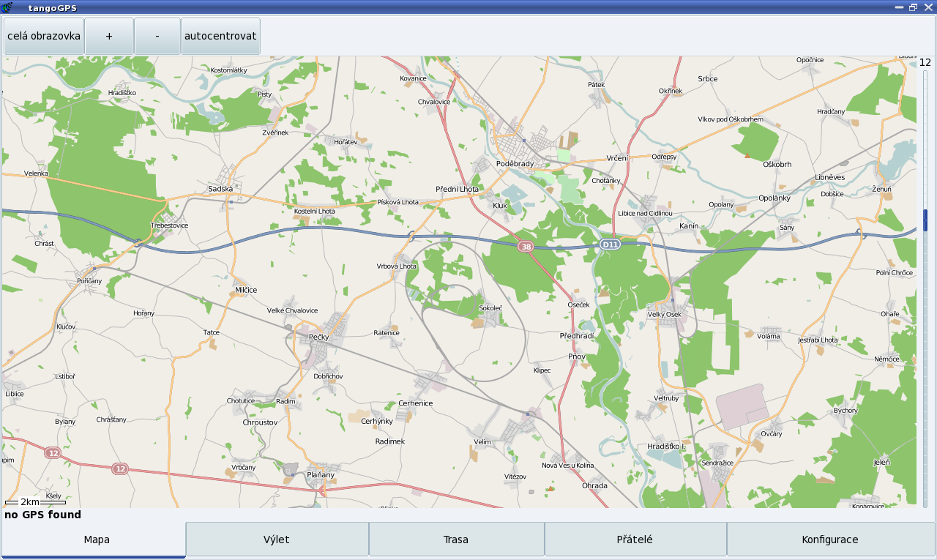Open the Trasa tab
Image resolution: width=937 pixels, height=560 pixels.
(456, 540)
